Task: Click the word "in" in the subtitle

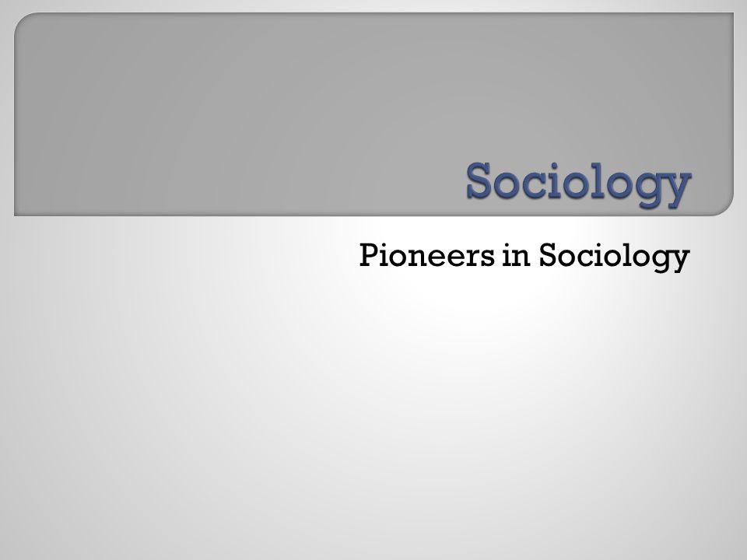Action: [x=517, y=255]
